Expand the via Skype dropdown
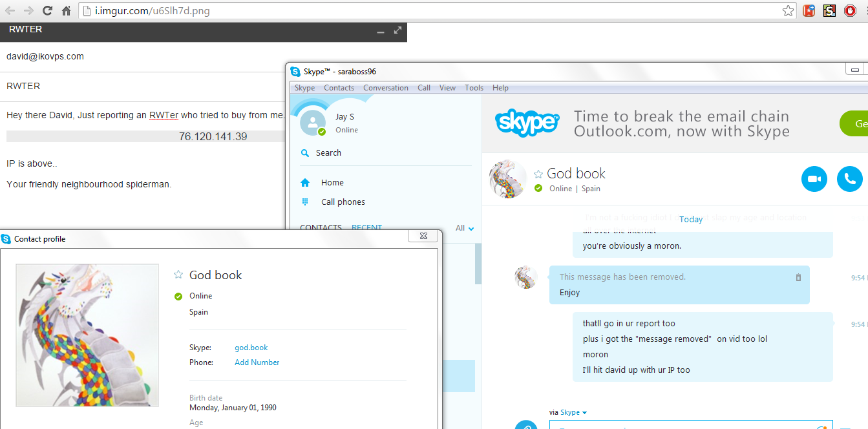Viewport: 868px width, 429px height. click(x=573, y=412)
